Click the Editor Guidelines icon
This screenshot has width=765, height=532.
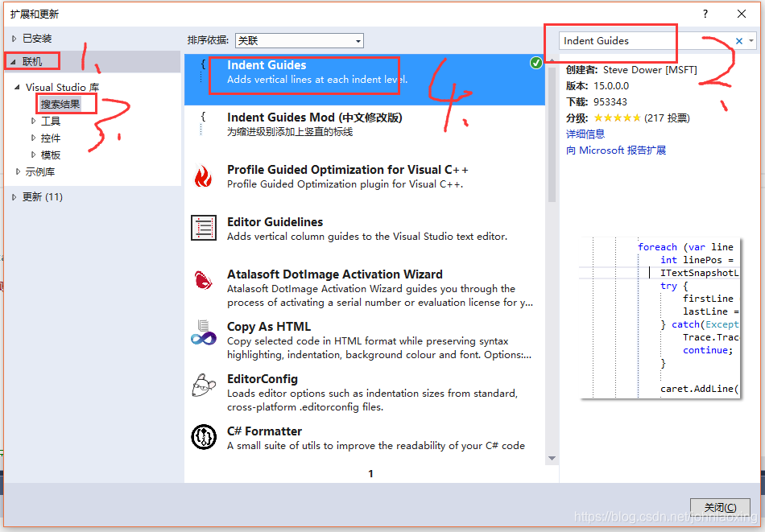204,229
